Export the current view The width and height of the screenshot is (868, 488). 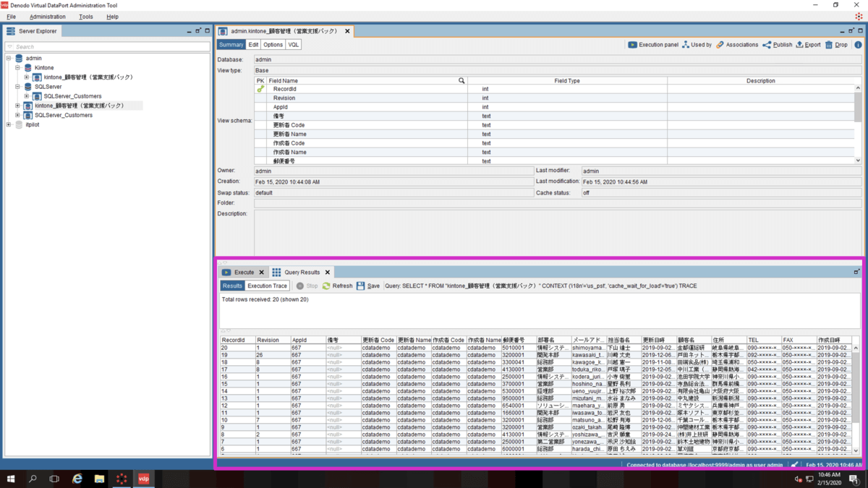pyautogui.click(x=808, y=45)
